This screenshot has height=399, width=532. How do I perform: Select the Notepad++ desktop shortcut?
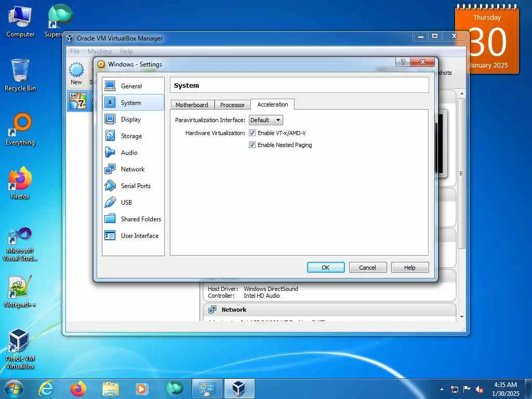click(20, 291)
